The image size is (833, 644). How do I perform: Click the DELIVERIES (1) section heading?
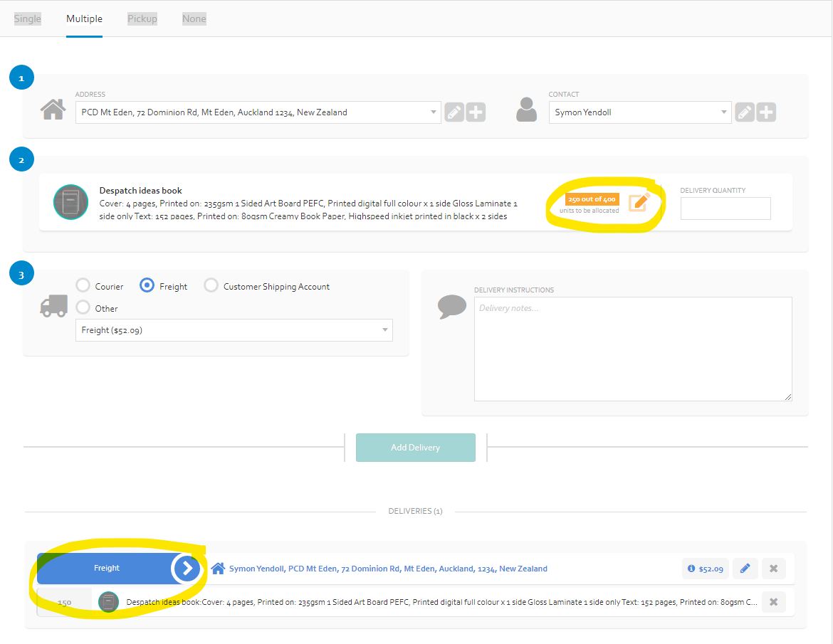pos(416,511)
